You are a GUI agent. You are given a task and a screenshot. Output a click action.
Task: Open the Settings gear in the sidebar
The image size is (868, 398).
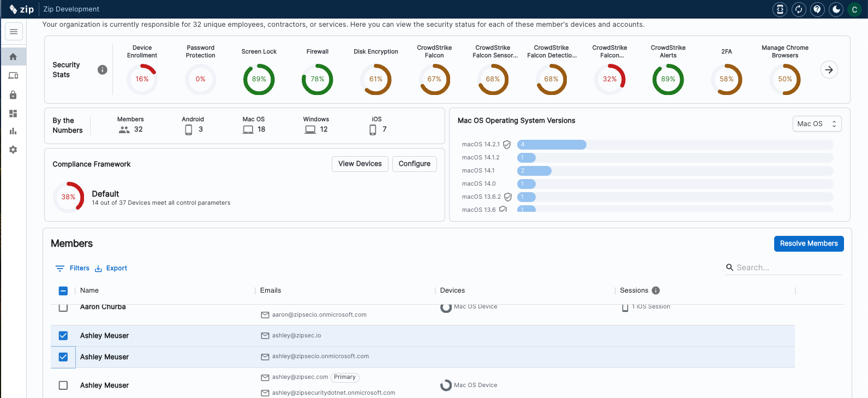click(x=13, y=150)
